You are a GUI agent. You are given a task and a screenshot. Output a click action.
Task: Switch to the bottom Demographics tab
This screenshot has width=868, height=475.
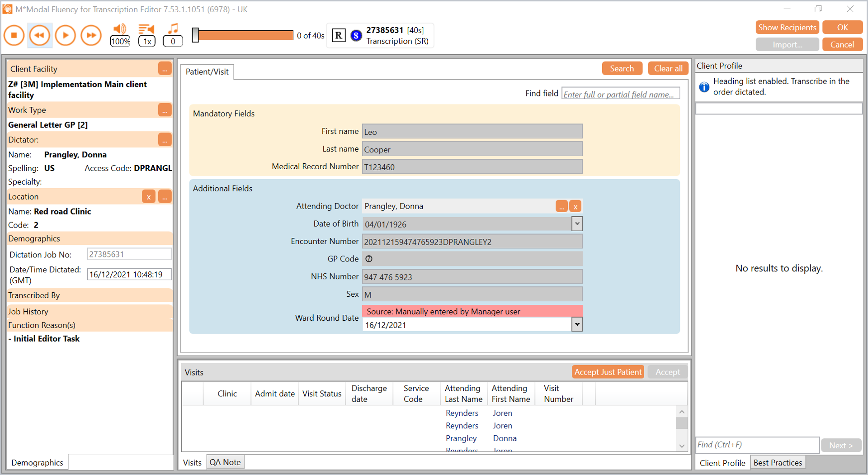[x=37, y=463]
